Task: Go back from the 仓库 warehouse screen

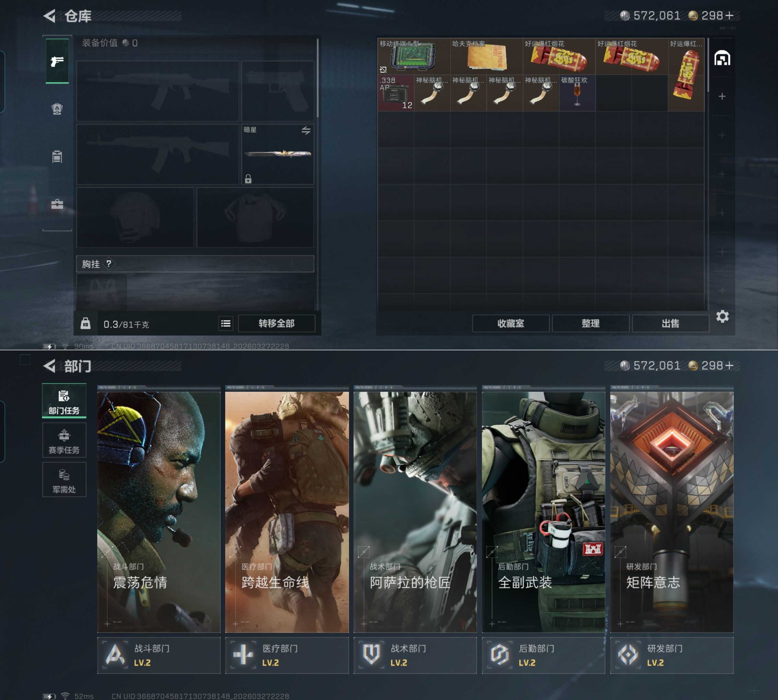Action: 50,16
